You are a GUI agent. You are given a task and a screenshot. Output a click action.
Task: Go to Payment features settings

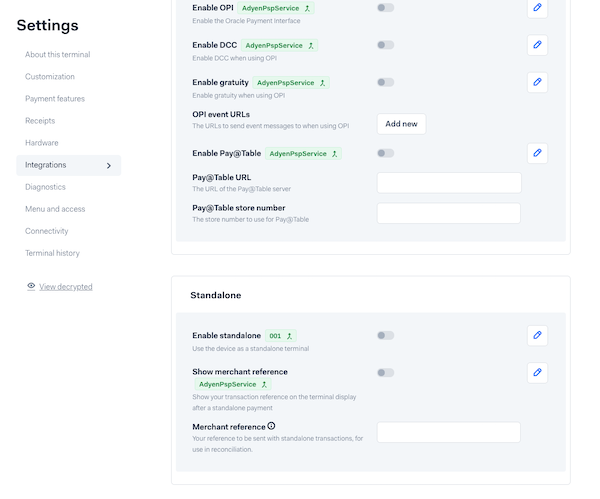pyautogui.click(x=55, y=99)
